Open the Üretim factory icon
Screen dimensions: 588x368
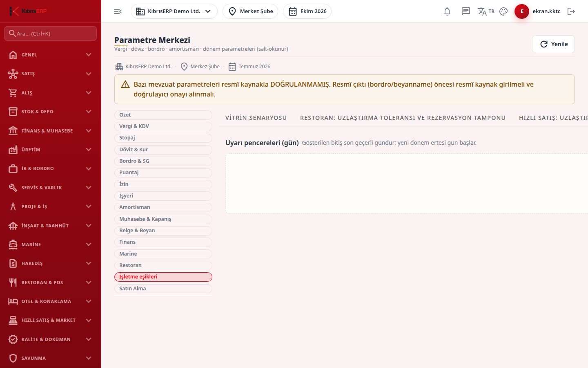pos(13,150)
